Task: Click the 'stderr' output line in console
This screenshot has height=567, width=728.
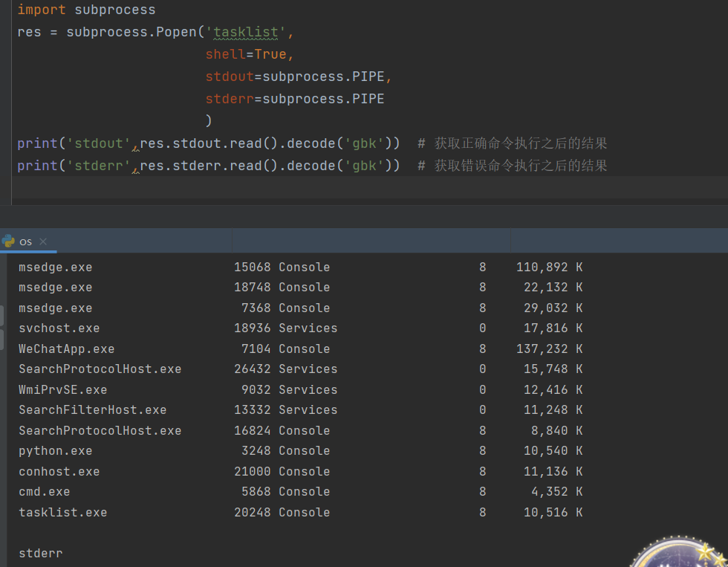Action: tap(40, 554)
